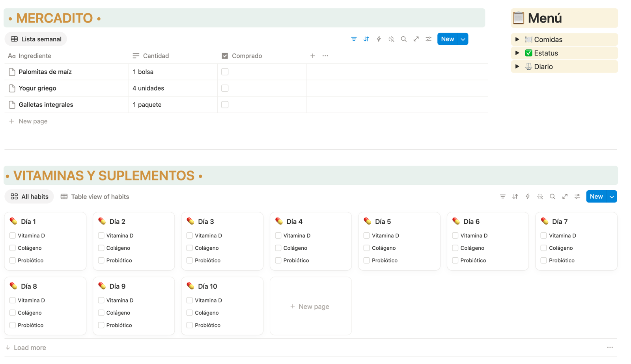Viewport: 631px width, 364px height.
Task: Open dropdown arrow beside vitaminas New button
Action: [612, 197]
